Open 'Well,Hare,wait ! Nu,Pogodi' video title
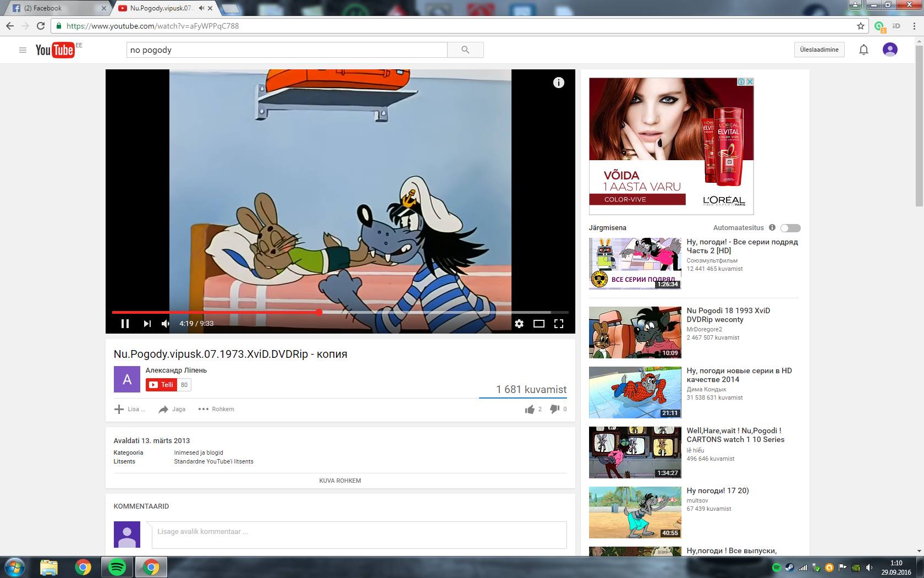 (x=735, y=435)
